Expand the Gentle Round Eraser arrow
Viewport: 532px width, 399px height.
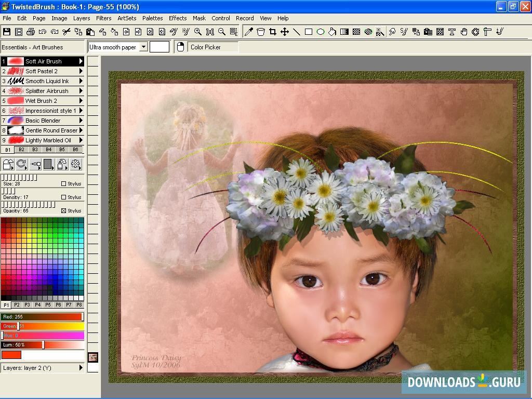click(x=81, y=130)
